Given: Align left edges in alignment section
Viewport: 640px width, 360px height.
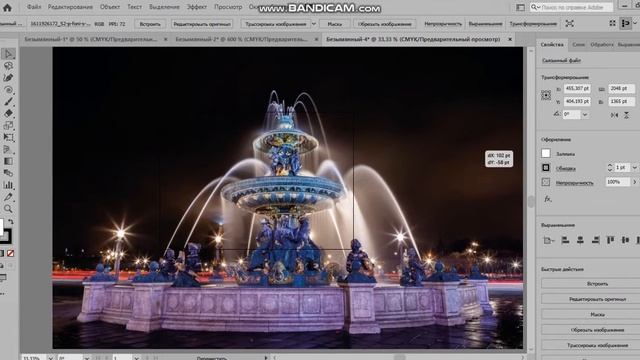Looking at the screenshot, I should click(565, 240).
